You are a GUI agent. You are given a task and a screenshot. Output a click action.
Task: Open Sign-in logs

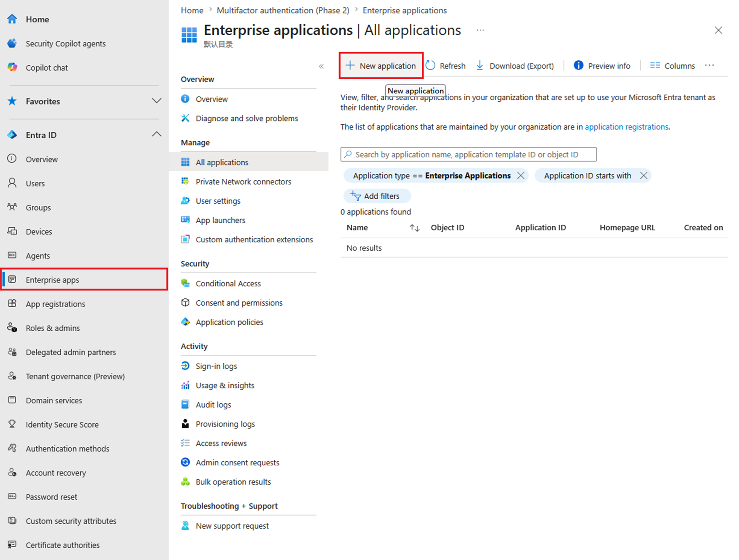click(x=216, y=366)
